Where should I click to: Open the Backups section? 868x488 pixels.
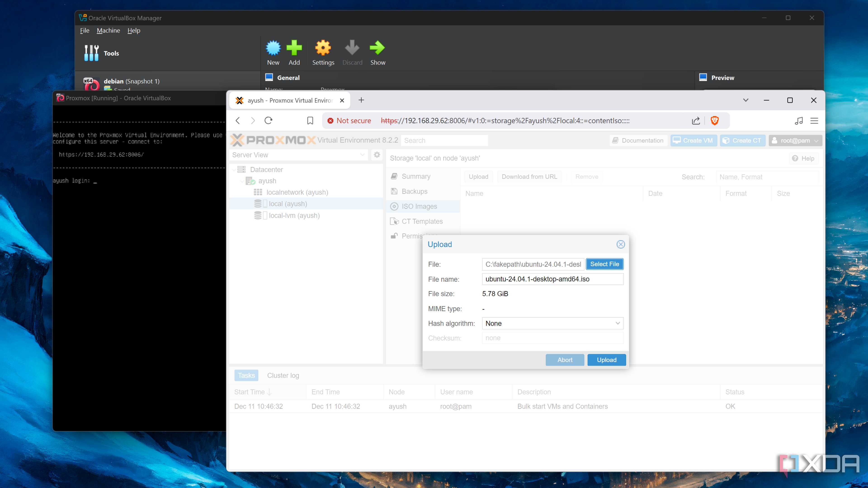pyautogui.click(x=423, y=191)
